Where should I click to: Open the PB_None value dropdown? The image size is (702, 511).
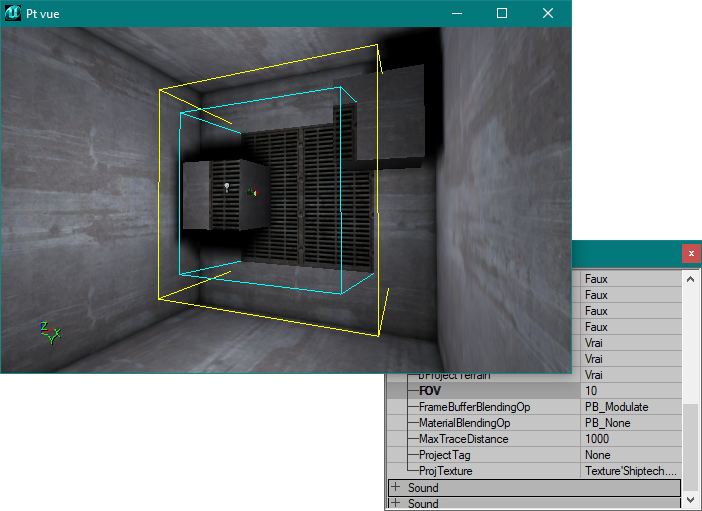coord(631,423)
